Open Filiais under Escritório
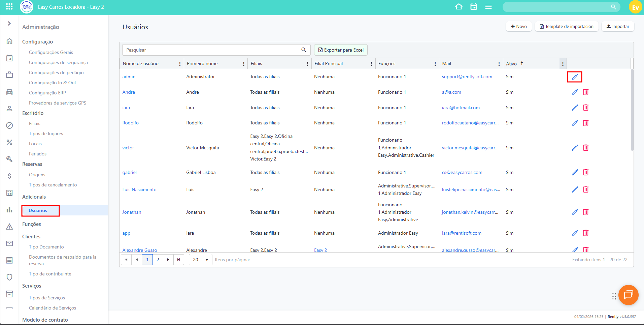 (x=34, y=123)
